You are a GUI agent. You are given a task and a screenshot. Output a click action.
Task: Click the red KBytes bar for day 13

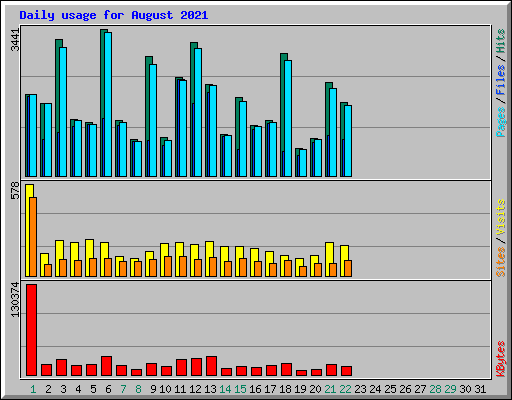click(212, 366)
